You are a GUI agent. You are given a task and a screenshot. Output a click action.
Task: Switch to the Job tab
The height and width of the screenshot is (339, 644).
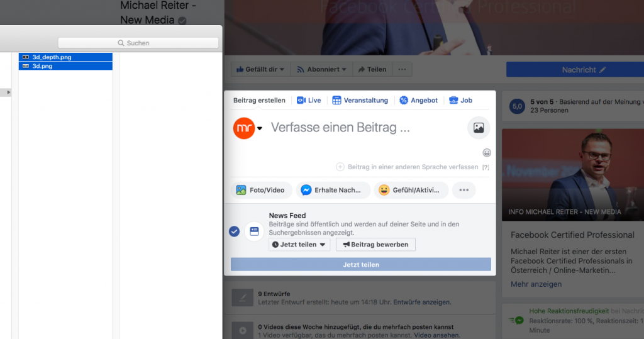click(460, 100)
